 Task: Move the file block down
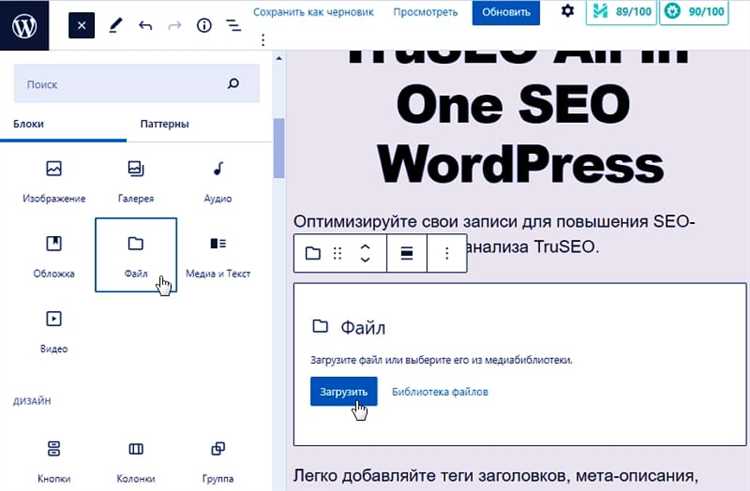click(x=365, y=260)
